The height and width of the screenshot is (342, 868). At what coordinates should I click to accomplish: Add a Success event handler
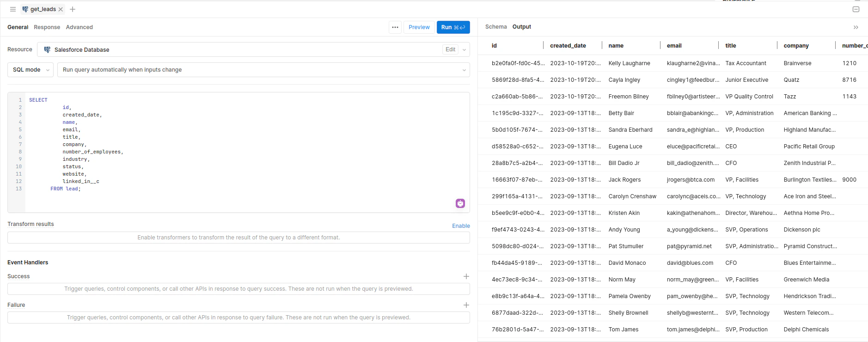(x=466, y=276)
